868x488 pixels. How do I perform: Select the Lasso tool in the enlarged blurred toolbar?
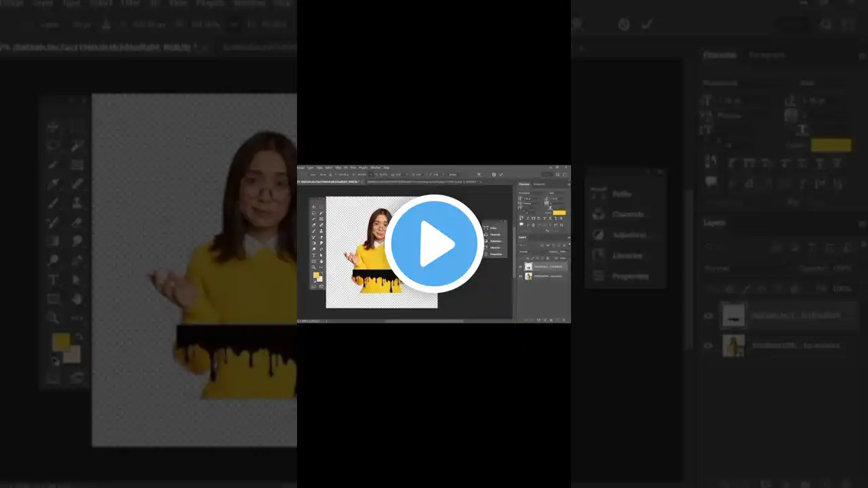[x=54, y=145]
